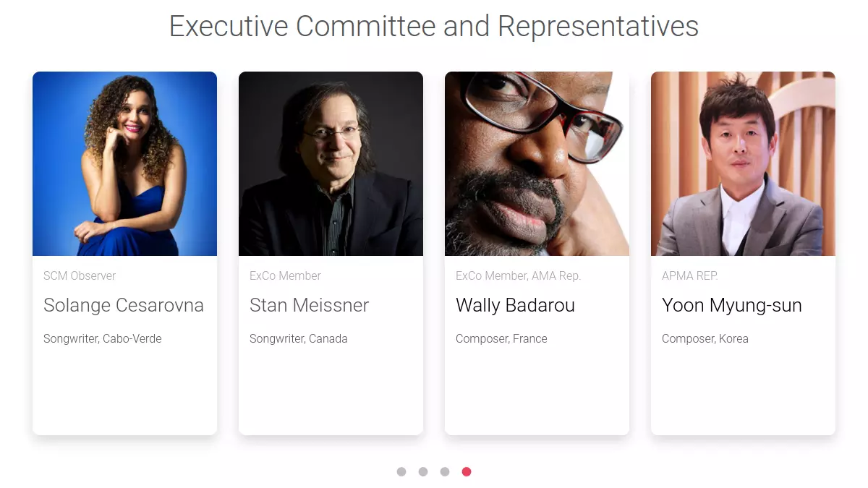Click the Composer, France description
Image resolution: width=868 pixels, height=488 pixels.
(501, 338)
